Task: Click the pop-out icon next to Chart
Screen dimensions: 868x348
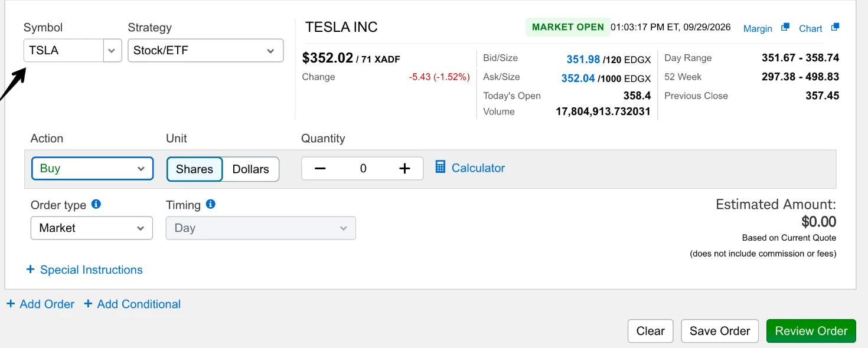Action: pos(835,27)
